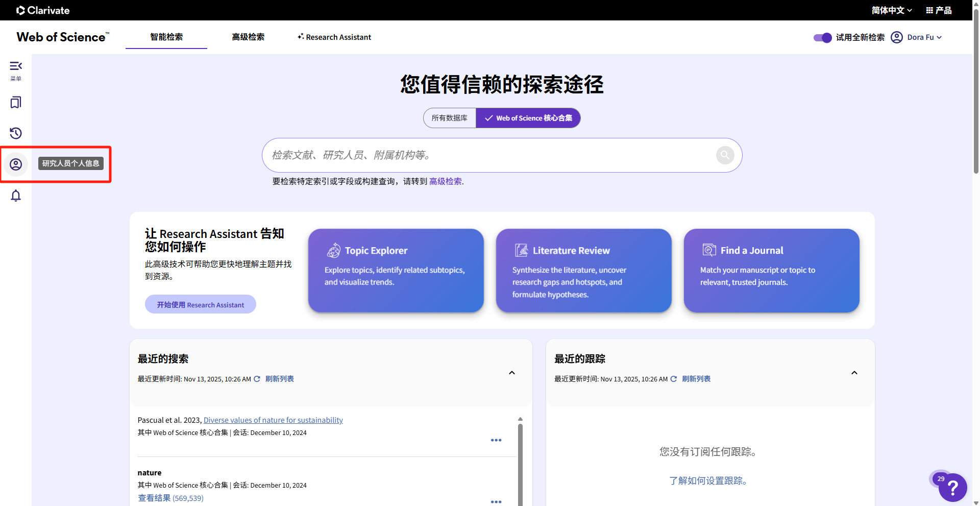Open the Research Assistant tab
Image resolution: width=980 pixels, height=506 pixels.
(x=334, y=37)
